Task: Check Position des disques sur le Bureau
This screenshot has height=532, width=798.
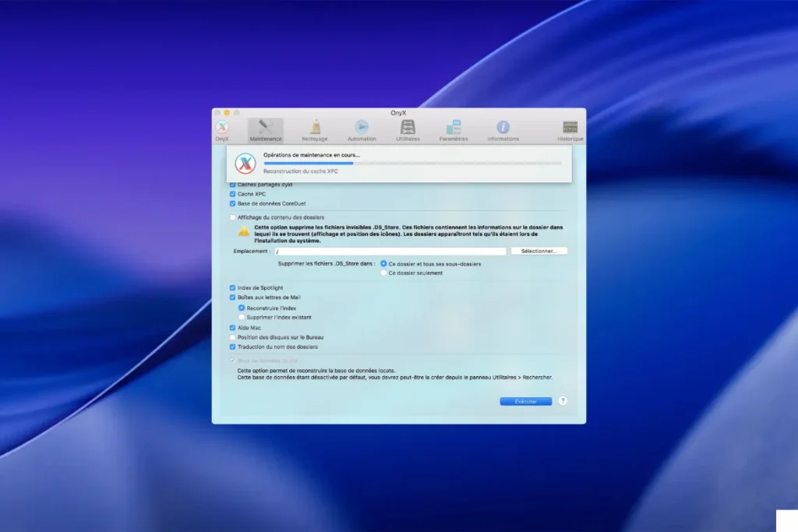Action: pos(232,337)
